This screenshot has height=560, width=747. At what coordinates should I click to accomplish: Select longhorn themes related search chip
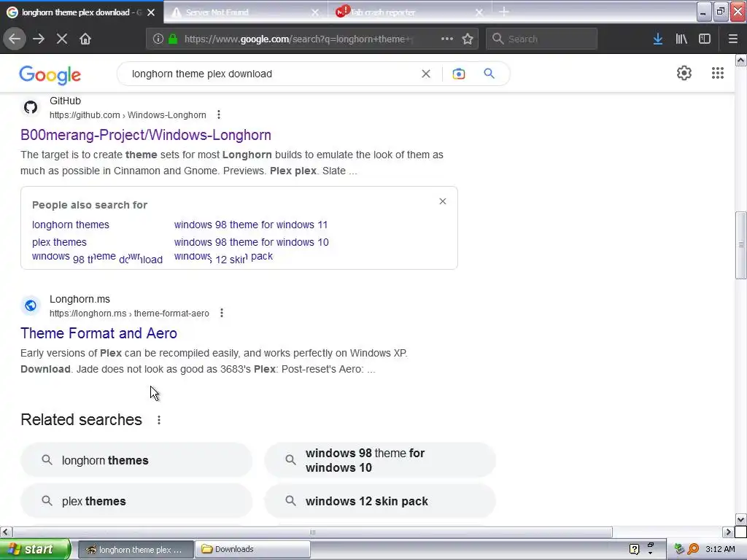coord(136,460)
